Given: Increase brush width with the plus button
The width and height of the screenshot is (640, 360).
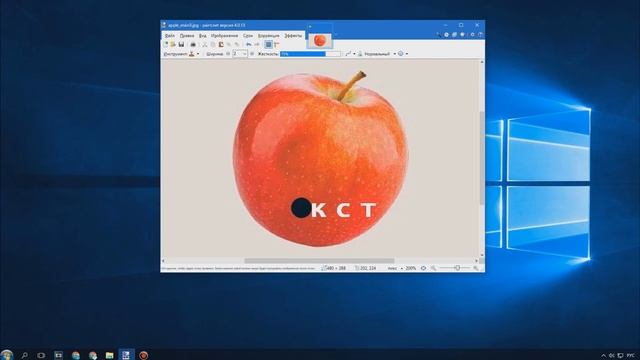Looking at the screenshot, I should point(252,53).
